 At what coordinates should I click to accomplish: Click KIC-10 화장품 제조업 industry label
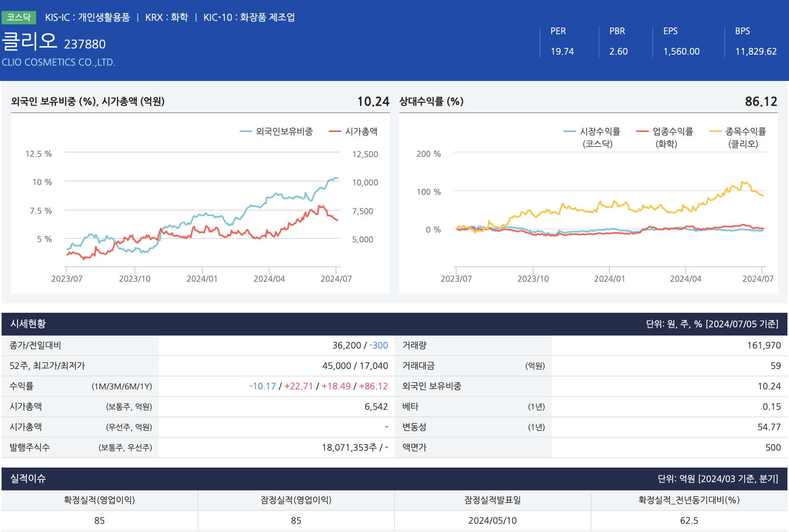[249, 17]
